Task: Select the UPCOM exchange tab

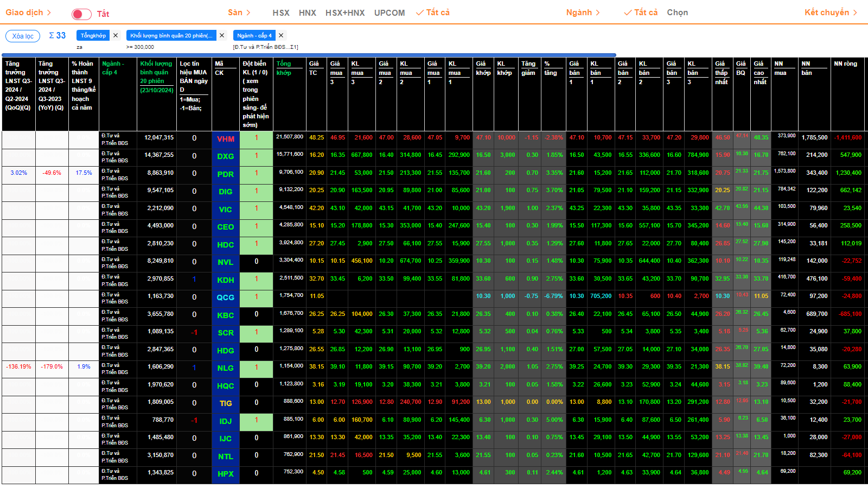Action: tap(390, 12)
